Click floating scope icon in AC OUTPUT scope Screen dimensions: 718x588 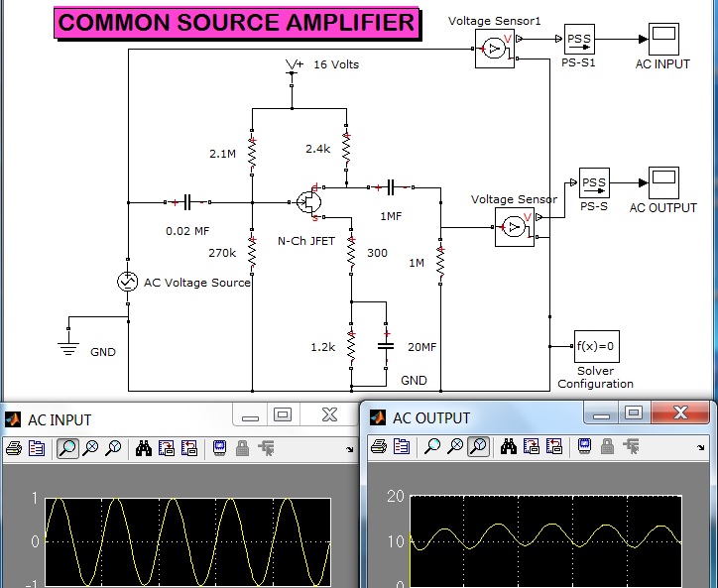pyautogui.click(x=585, y=445)
